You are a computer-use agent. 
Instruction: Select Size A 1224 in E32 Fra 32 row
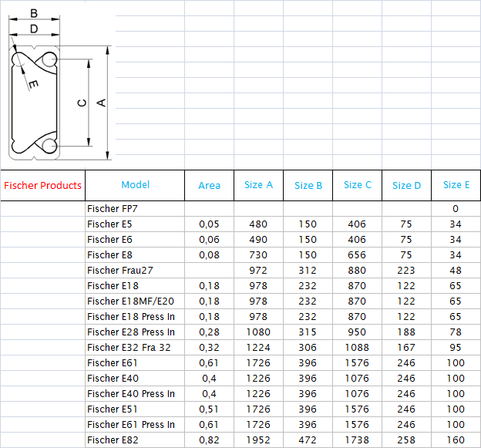point(258,347)
